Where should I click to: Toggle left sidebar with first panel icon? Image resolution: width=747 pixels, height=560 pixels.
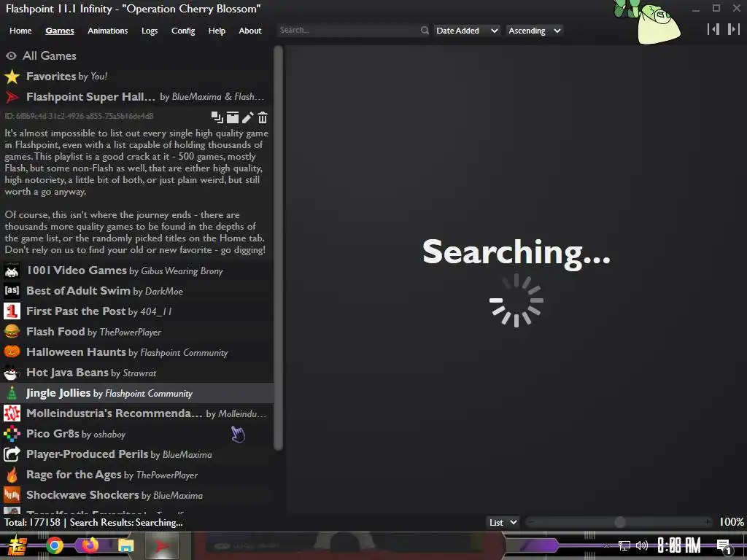713,29
